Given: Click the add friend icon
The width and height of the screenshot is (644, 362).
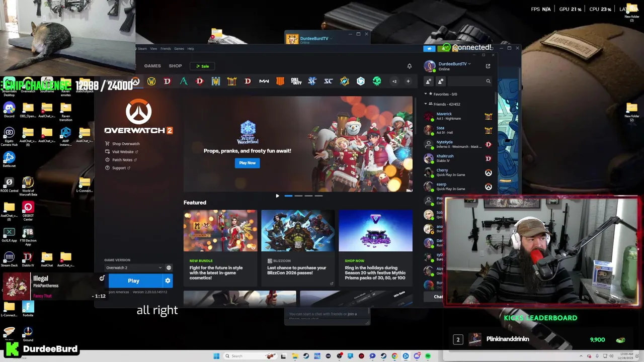Looking at the screenshot, I should pyautogui.click(x=429, y=81).
